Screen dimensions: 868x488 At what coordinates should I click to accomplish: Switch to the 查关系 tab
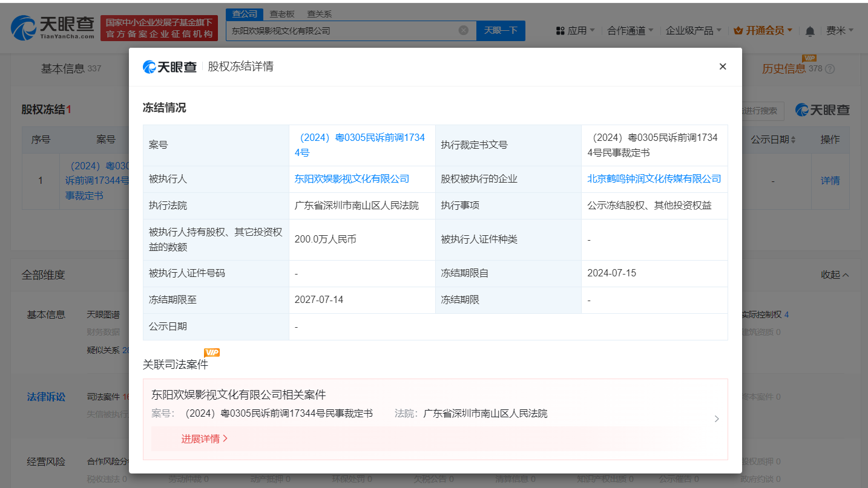pos(319,13)
